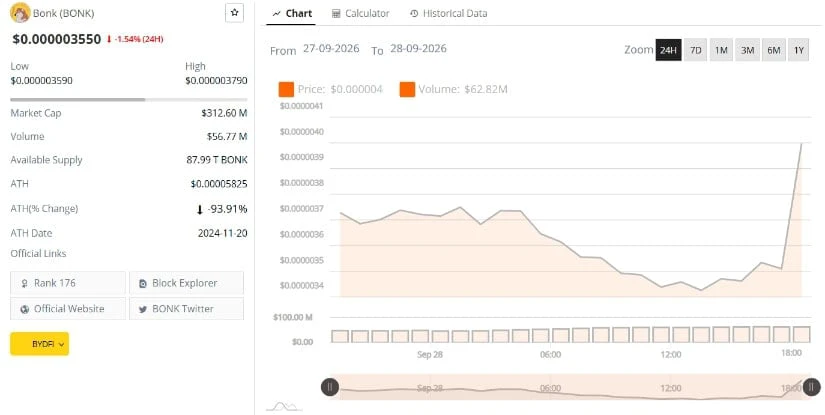This screenshot has height=415, width=825.
Task: Click the ATH value $0.00005825
Action: [219, 184]
